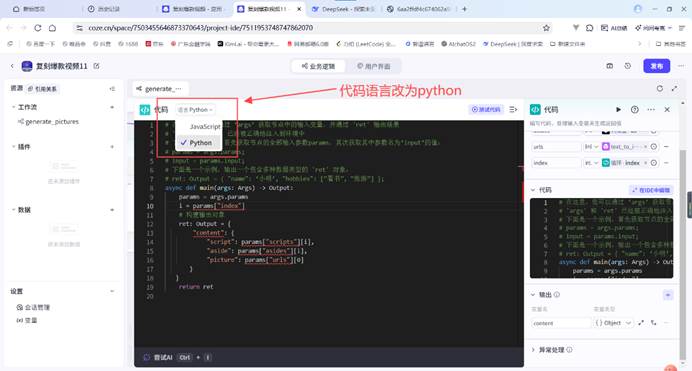Toggle the editor side panel icon
Image resolution: width=692 pixels, height=371 pixels.
point(513,109)
